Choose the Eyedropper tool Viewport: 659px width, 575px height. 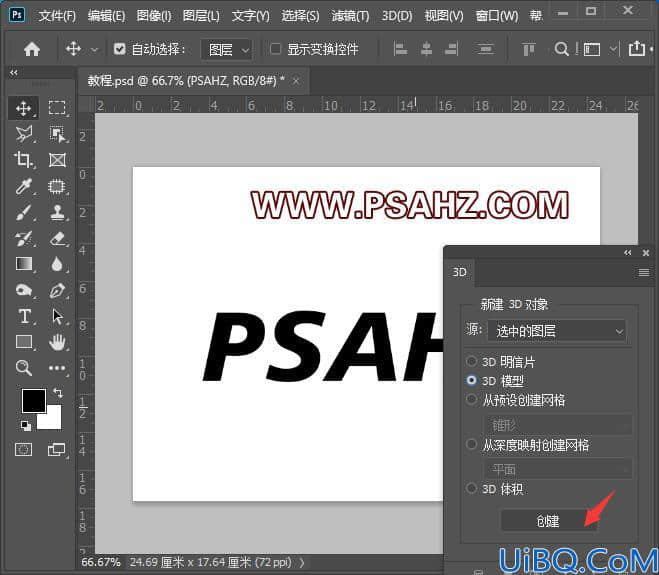(x=24, y=186)
